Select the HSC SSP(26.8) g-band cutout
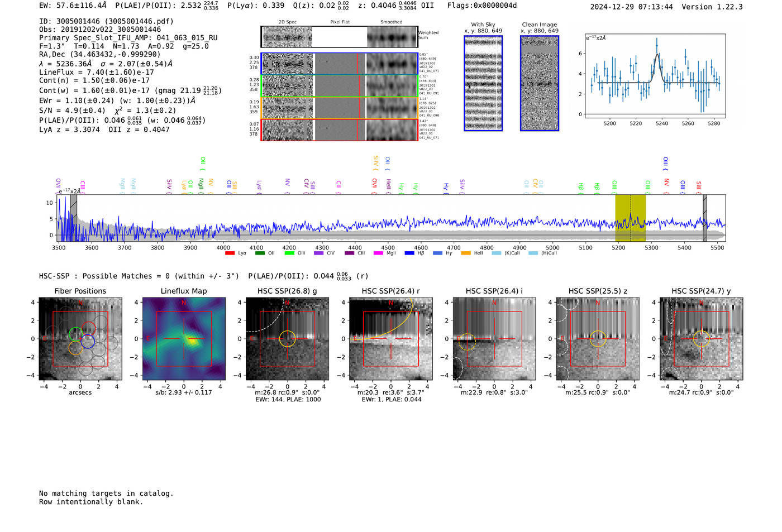The image size is (782, 532). (x=287, y=339)
